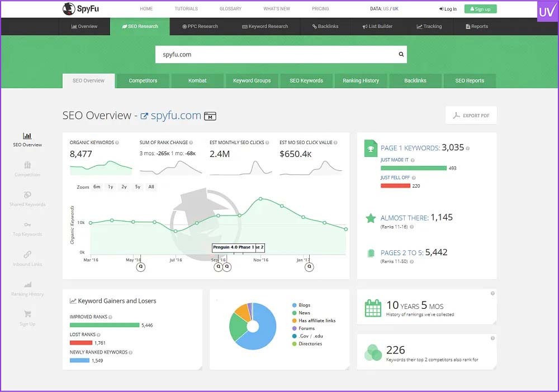
Task: Click the red Just Fell Off bar
Action: pyautogui.click(x=395, y=186)
